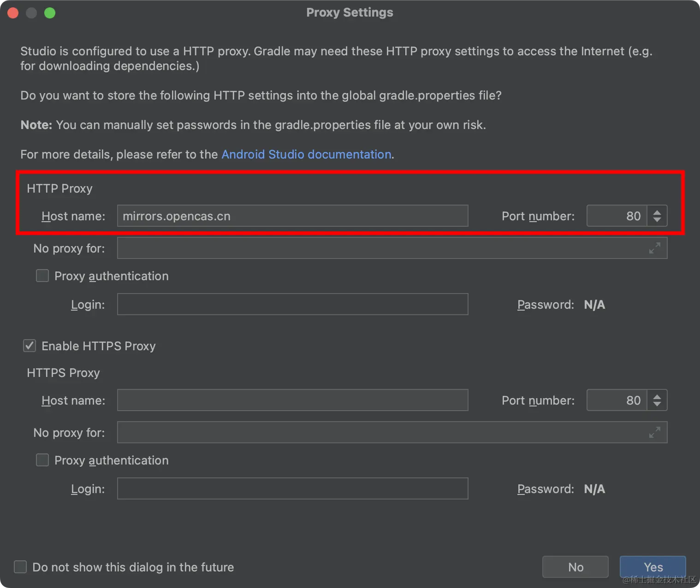The image size is (700, 588).
Task: Decrease HTTPS Proxy port number with down arrow
Action: [x=657, y=405]
